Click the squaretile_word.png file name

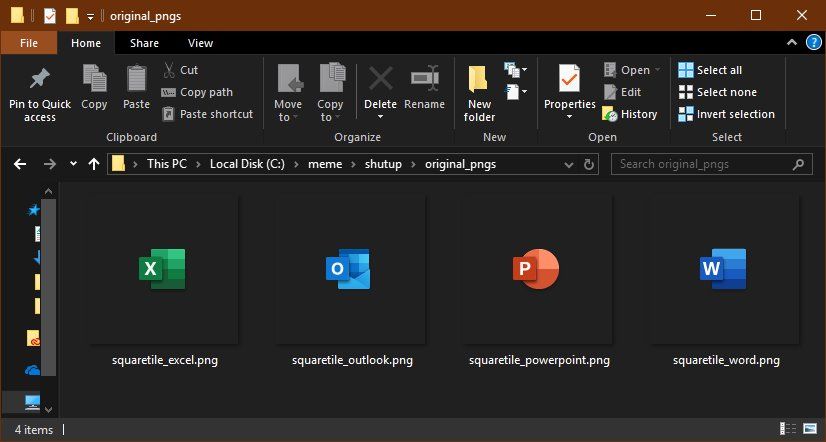[x=726, y=361]
